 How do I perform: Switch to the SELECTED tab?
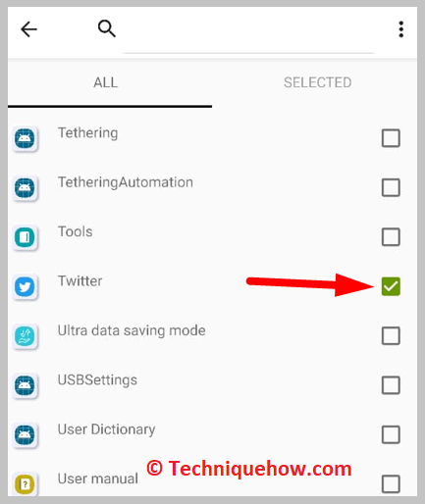click(317, 82)
